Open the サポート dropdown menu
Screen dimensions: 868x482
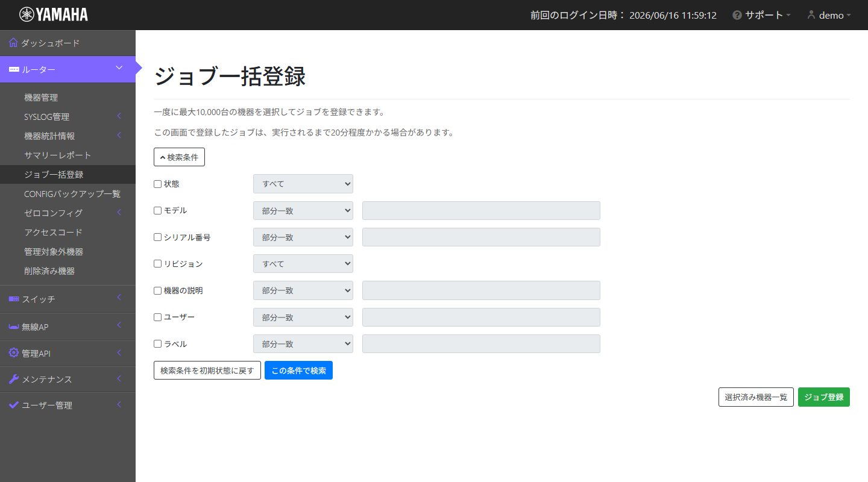click(761, 15)
